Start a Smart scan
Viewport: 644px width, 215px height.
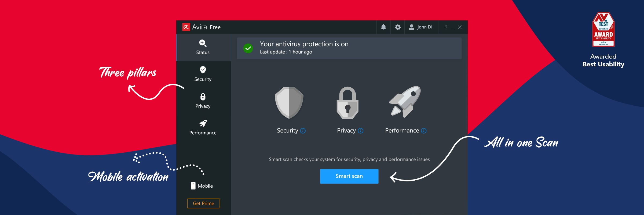click(349, 176)
